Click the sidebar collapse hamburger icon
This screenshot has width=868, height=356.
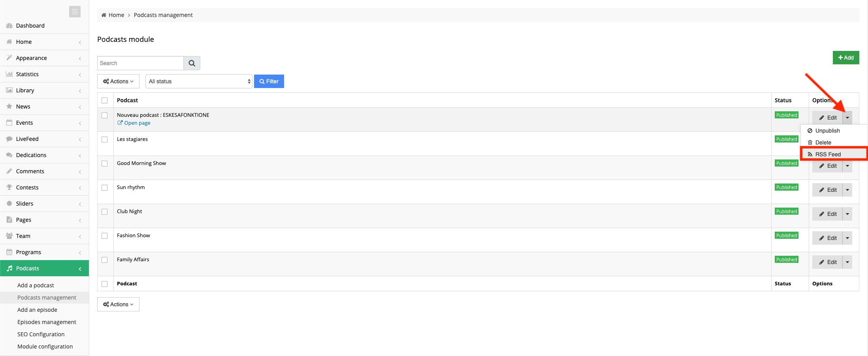(x=75, y=12)
